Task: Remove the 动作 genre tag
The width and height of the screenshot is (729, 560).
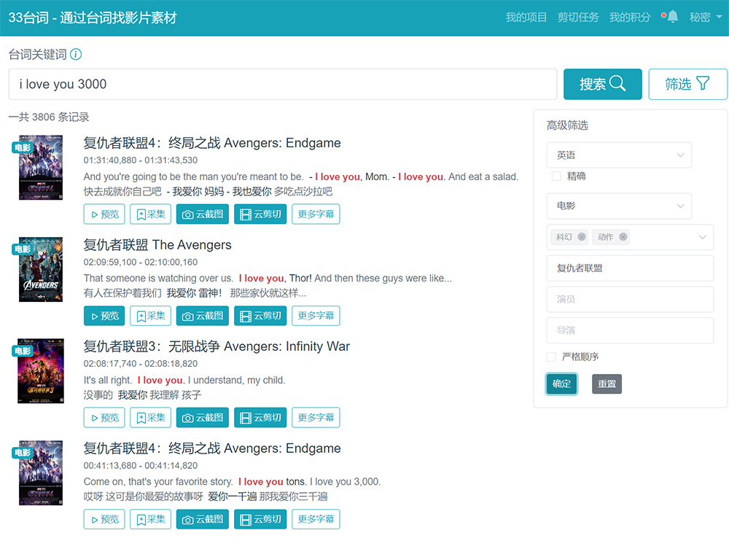Action: (x=623, y=237)
